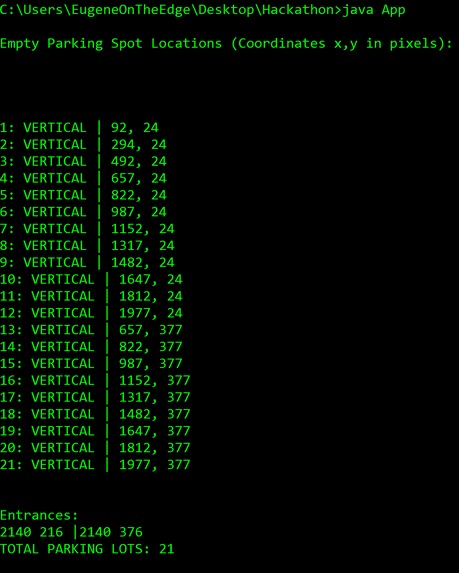Screen dimensions: 459x573
Task: Select row 4 with 657, 24
Action: tap(83, 178)
